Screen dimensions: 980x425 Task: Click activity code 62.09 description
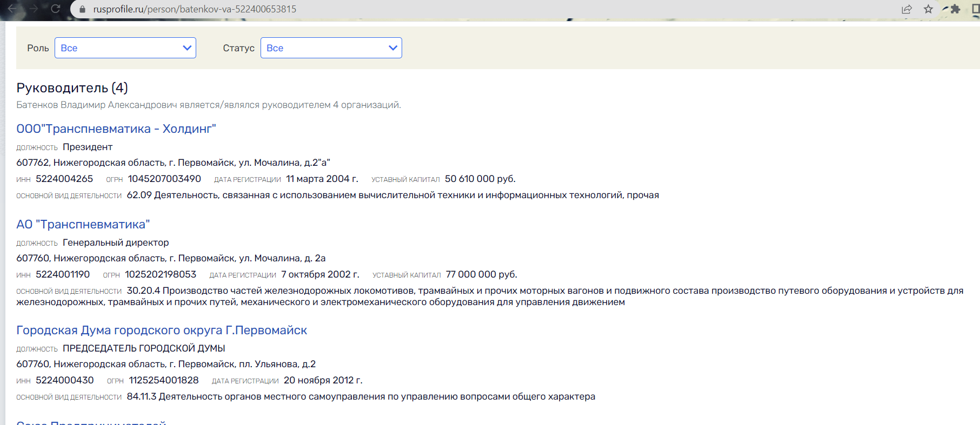(393, 195)
